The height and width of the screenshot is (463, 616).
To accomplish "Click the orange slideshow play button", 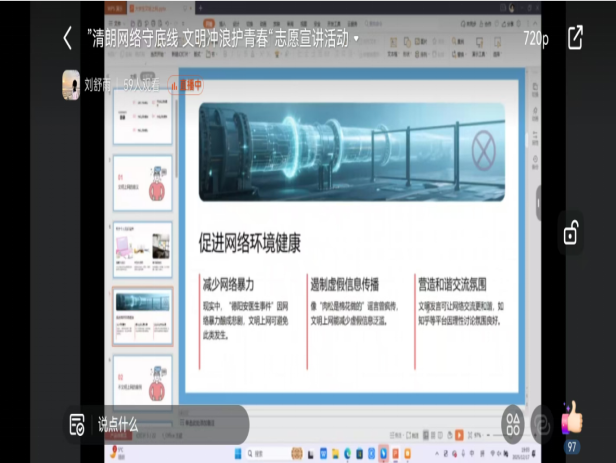I will click(459, 435).
